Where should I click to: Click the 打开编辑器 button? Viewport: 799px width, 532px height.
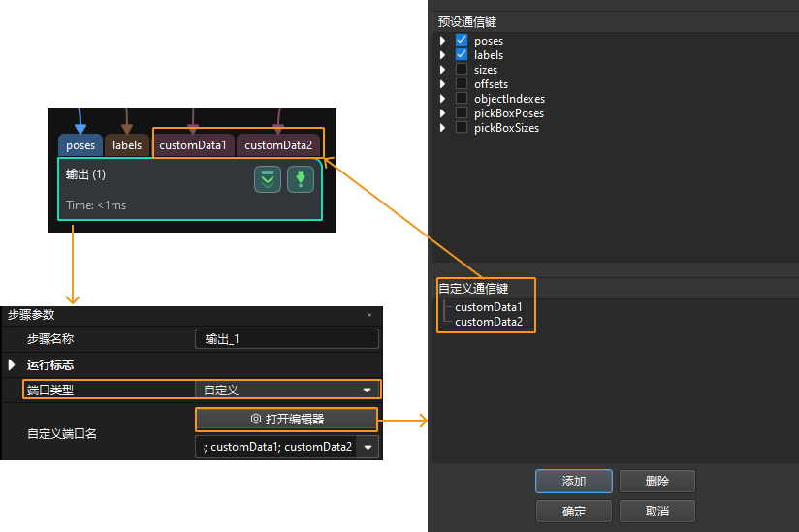click(x=286, y=419)
